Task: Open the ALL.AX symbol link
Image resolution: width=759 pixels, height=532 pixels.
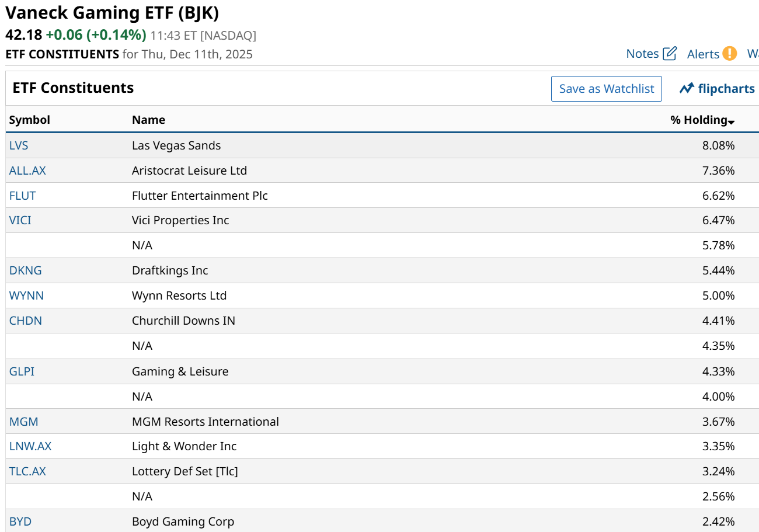Action: 27,171
